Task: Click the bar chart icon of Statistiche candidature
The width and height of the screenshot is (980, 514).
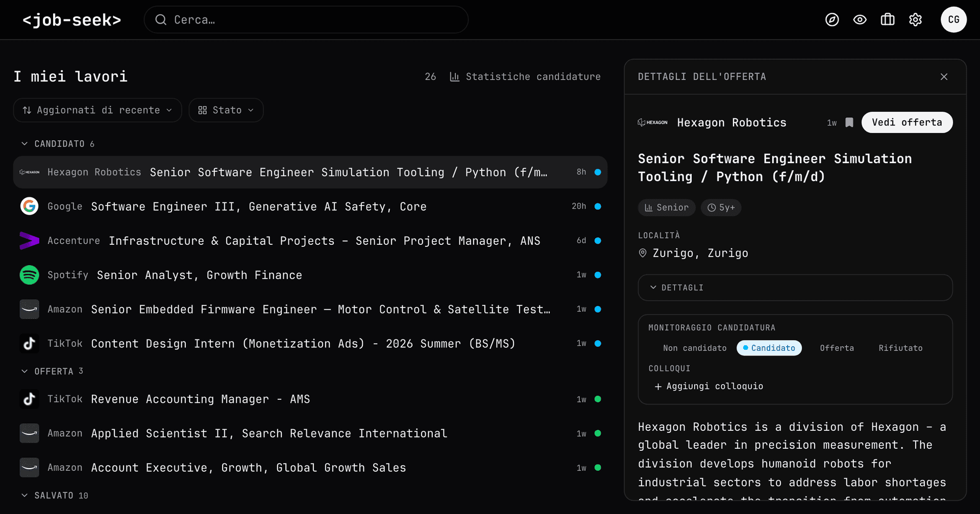Action: pyautogui.click(x=454, y=76)
